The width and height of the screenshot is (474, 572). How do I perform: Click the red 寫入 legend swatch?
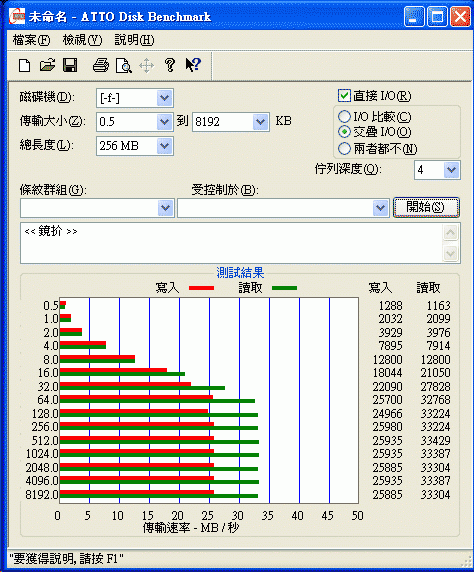tap(201, 288)
